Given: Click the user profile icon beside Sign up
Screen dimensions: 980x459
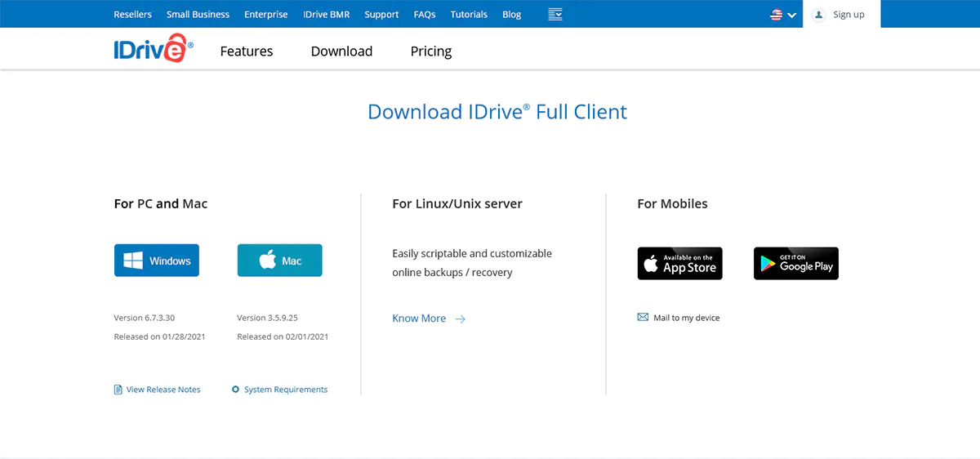Looking at the screenshot, I should 819,14.
